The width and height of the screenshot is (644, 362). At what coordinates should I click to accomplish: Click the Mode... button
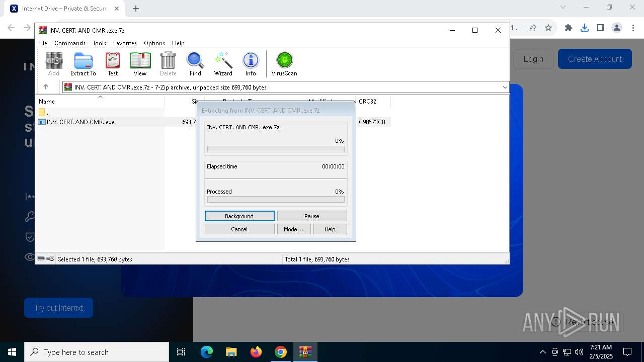point(293,229)
